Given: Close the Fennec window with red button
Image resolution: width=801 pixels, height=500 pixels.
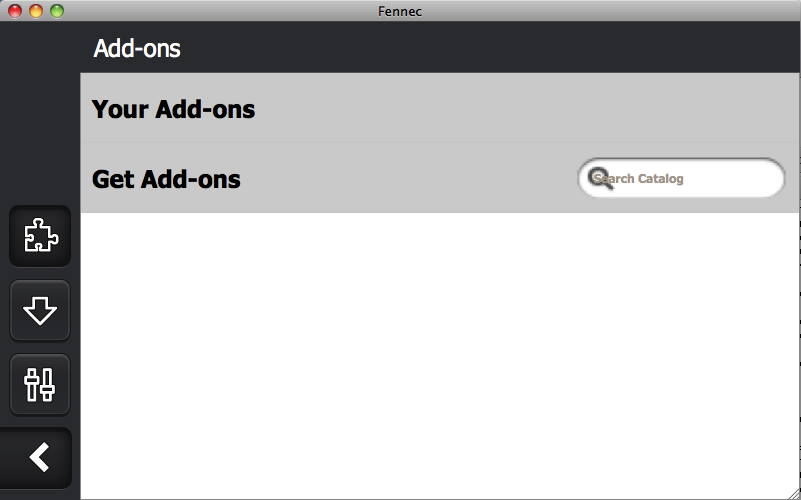Looking at the screenshot, I should (15, 11).
